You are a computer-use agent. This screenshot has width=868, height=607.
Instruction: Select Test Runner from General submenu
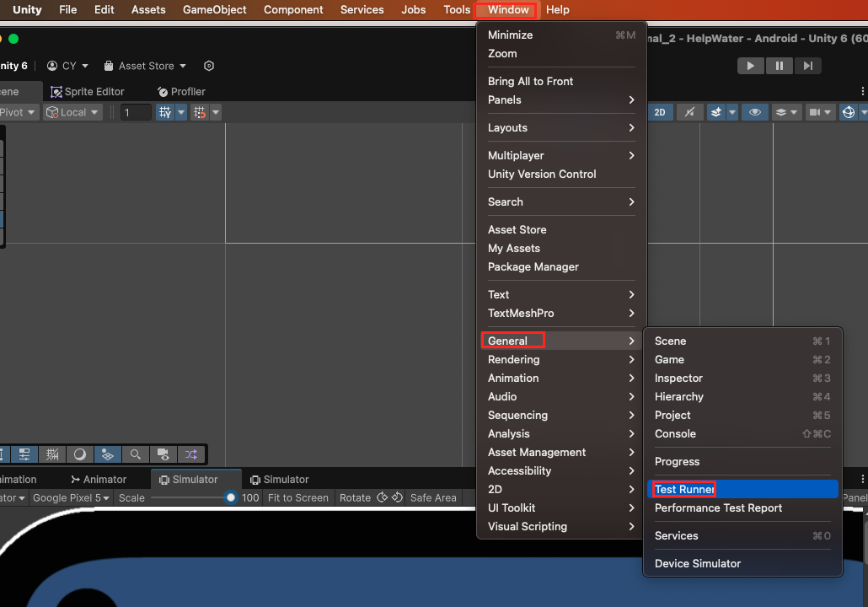point(742,489)
